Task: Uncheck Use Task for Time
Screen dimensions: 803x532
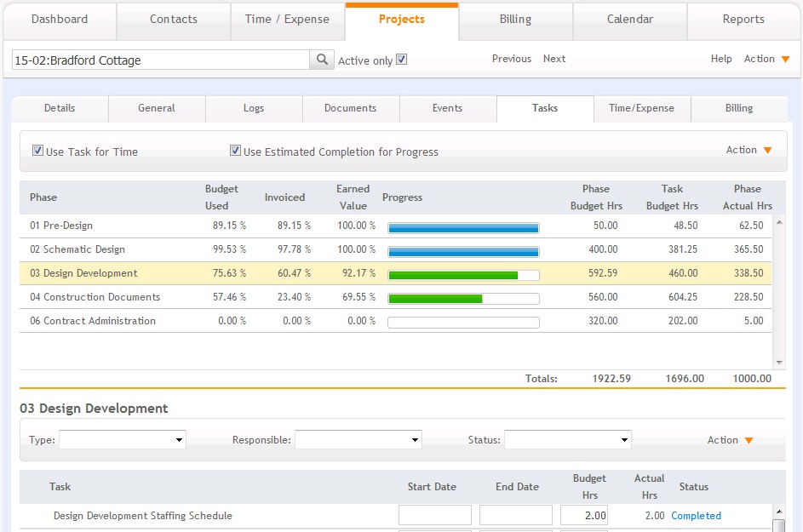Action: pyautogui.click(x=37, y=151)
